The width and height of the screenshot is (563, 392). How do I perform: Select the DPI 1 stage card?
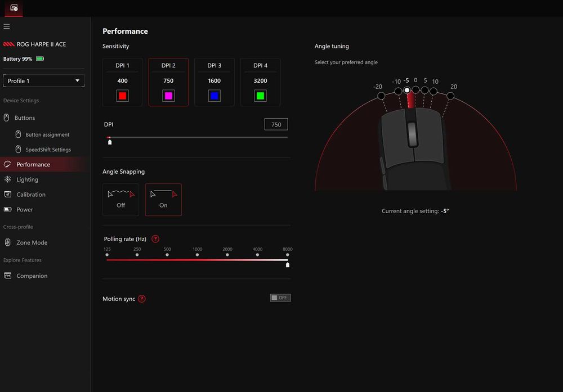pos(122,82)
